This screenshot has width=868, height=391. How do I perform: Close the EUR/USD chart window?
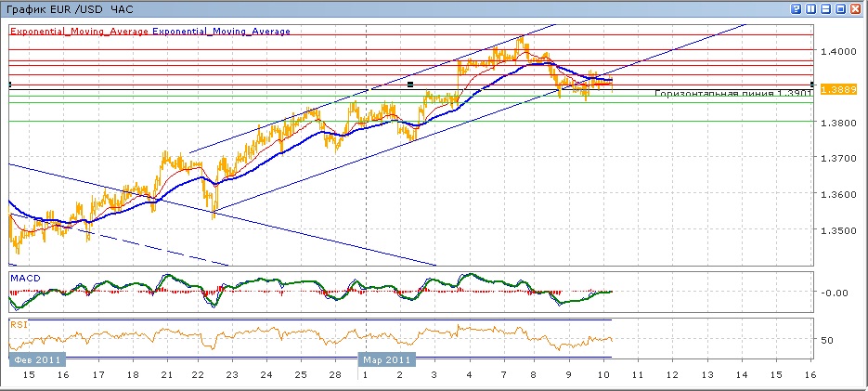click(855, 7)
